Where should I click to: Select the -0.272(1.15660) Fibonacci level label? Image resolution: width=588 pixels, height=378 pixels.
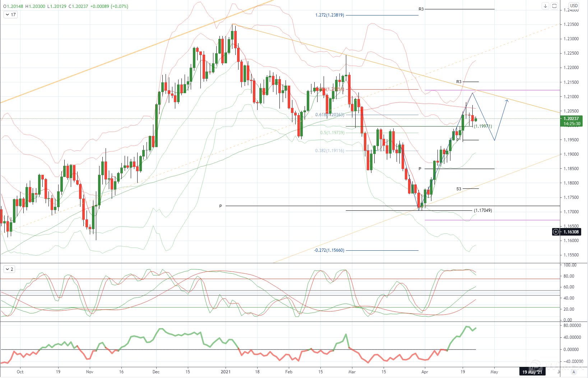point(329,250)
